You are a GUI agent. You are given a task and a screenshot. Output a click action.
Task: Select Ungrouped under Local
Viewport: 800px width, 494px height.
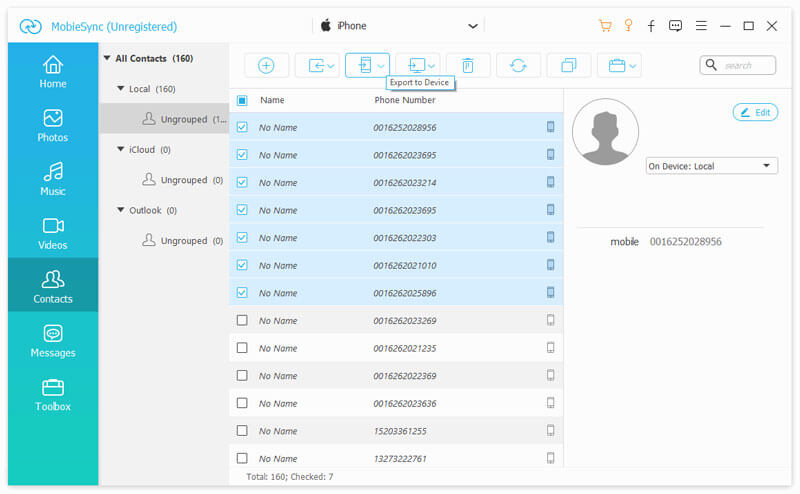pyautogui.click(x=164, y=119)
